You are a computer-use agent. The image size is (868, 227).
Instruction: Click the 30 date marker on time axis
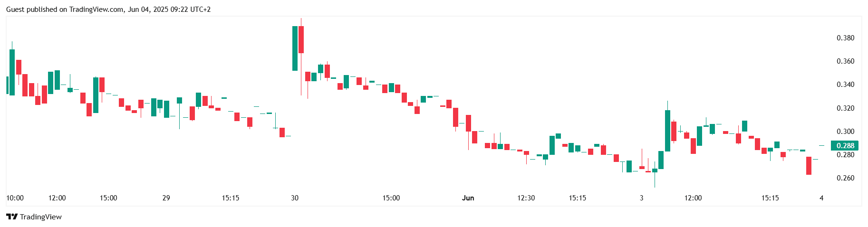295,198
